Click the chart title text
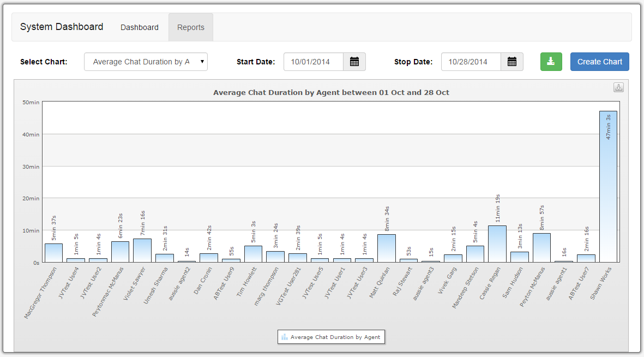The image size is (644, 357). [331, 93]
